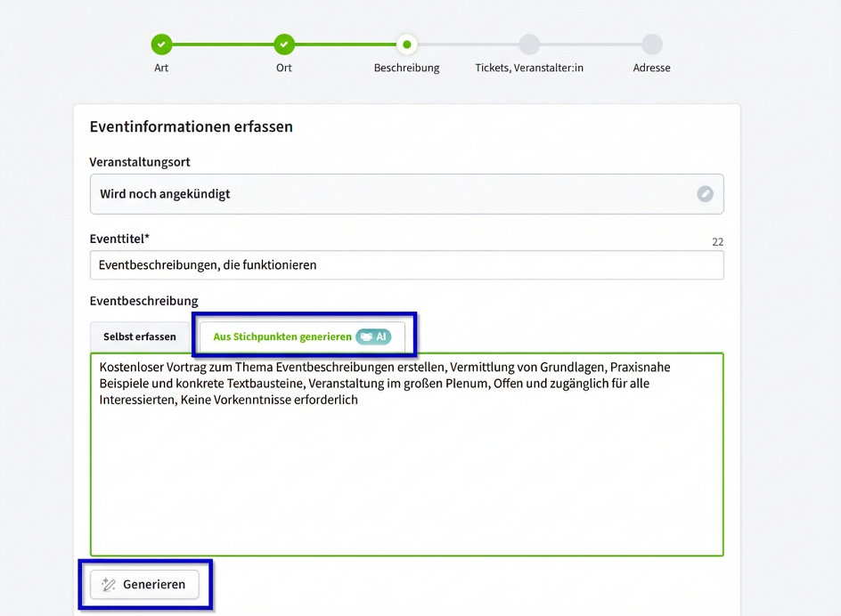Image resolution: width=841 pixels, height=616 pixels.
Task: Jump to the Ort step label
Action: 284,68
